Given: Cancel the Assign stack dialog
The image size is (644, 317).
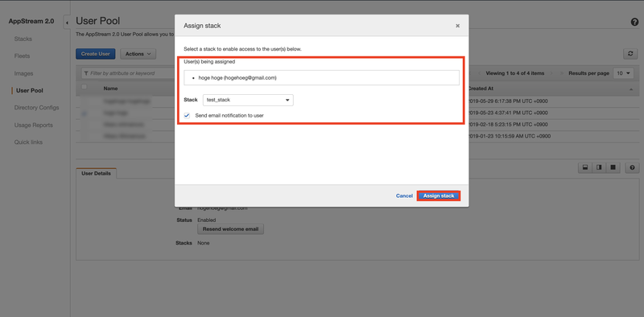Looking at the screenshot, I should [x=404, y=196].
